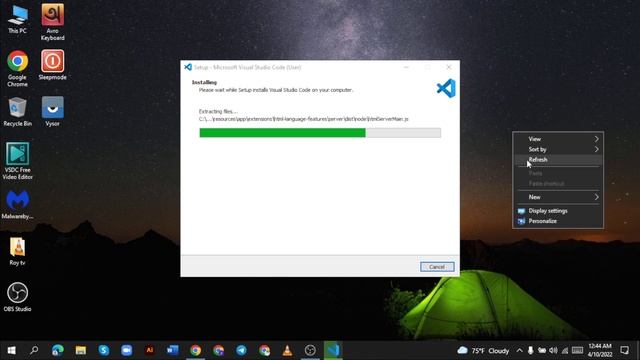Click the extracted file path text
Screen dimensions: 640x360
pos(304,119)
